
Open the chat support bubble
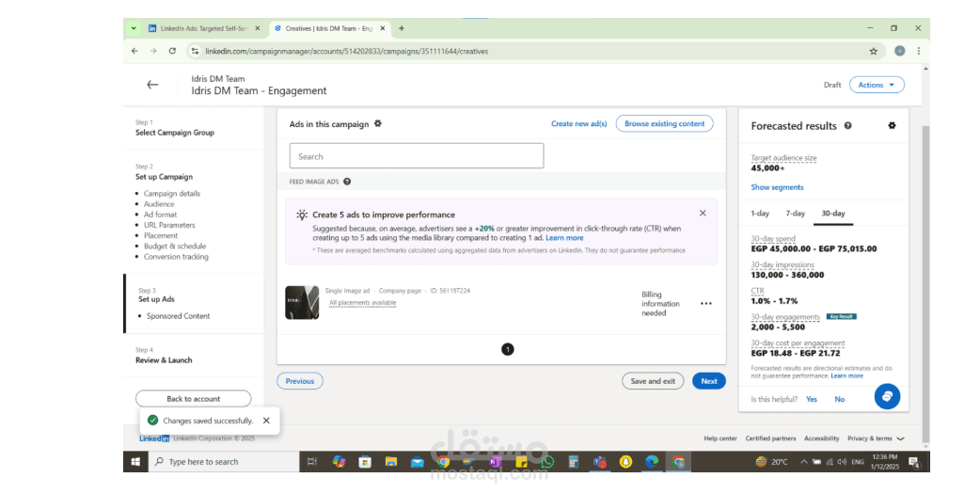tap(887, 396)
